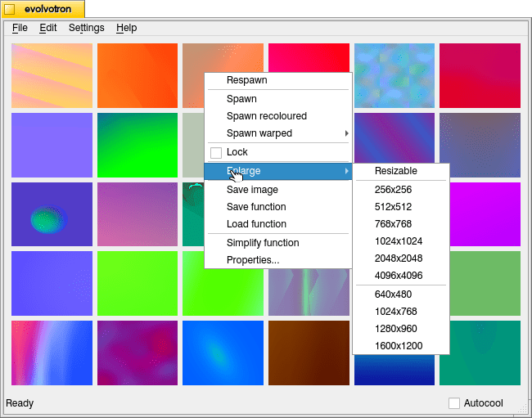Viewport: 532px width, 418px height.
Task: Select the bright magenta thumbnail
Action: click(x=485, y=214)
